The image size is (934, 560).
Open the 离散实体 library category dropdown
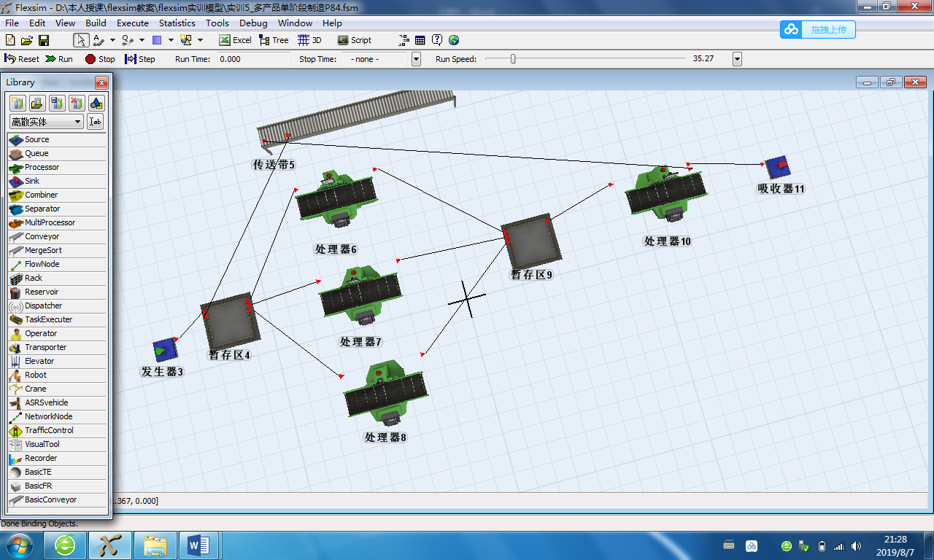click(x=47, y=122)
